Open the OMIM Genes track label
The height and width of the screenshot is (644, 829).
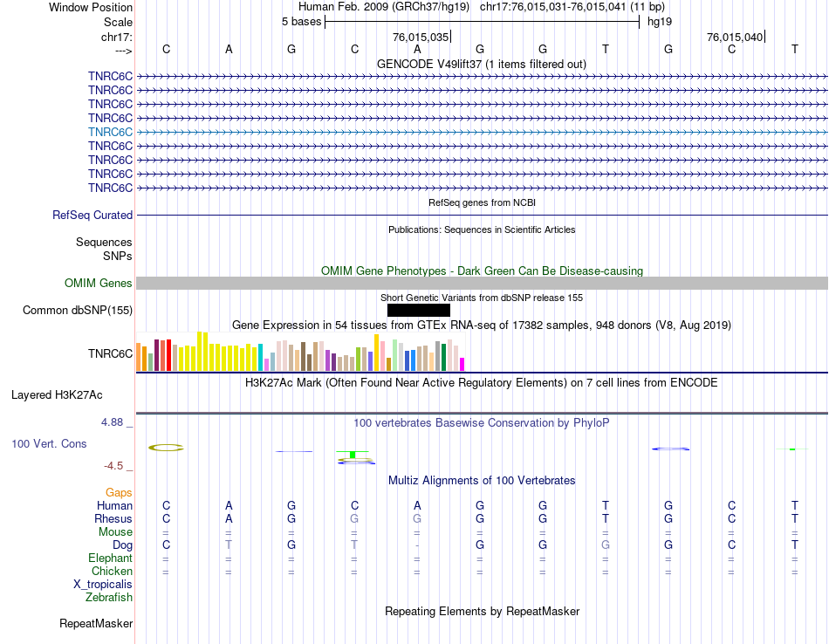99,284
